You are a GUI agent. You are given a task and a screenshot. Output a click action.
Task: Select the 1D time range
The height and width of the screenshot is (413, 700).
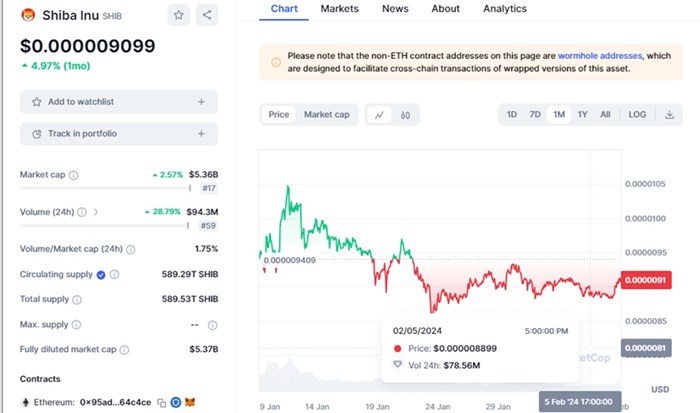point(512,115)
